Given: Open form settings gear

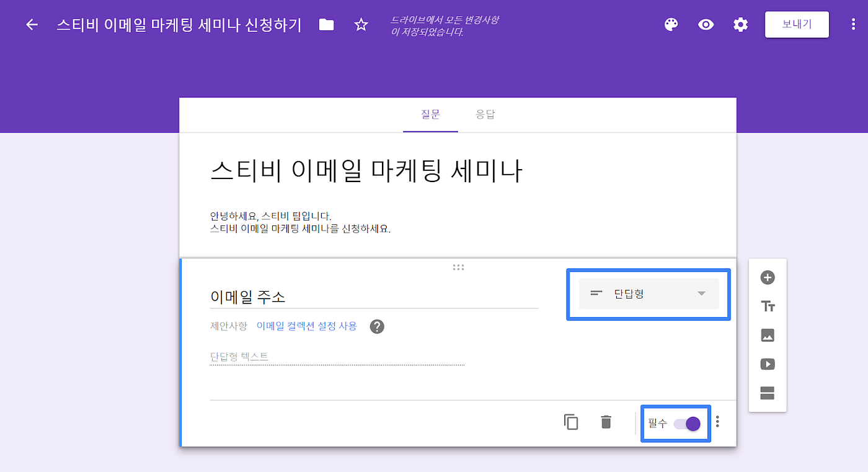Looking at the screenshot, I should [x=740, y=25].
